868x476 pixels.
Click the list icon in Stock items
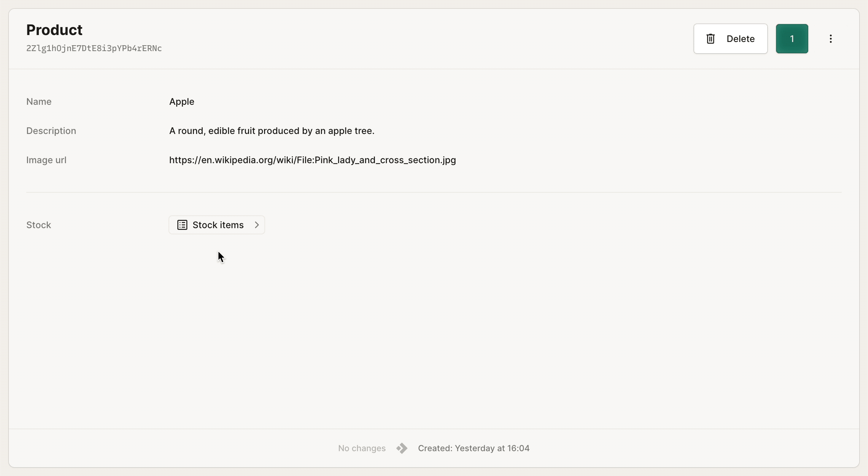click(182, 225)
